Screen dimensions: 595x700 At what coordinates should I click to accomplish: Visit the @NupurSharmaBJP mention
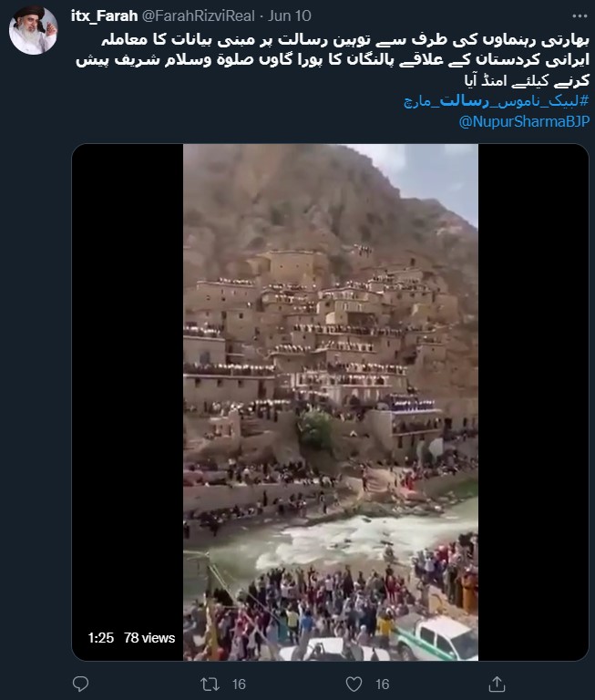tap(524, 121)
